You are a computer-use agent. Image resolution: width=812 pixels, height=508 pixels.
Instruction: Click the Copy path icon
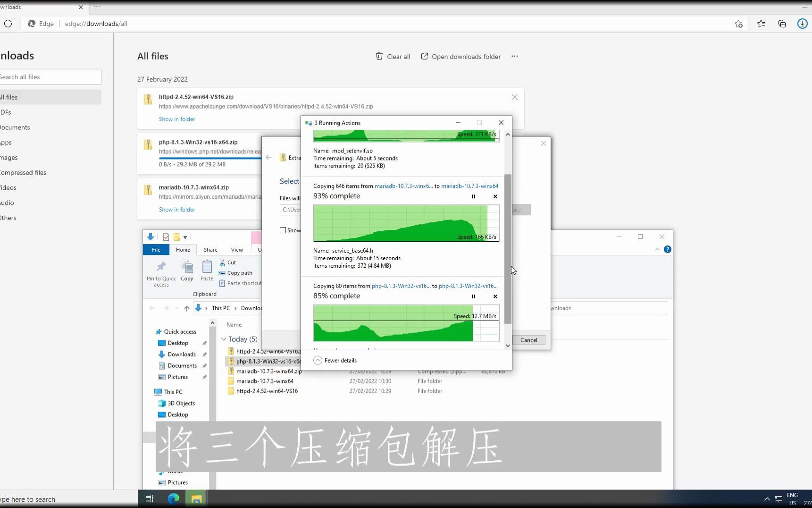click(222, 273)
